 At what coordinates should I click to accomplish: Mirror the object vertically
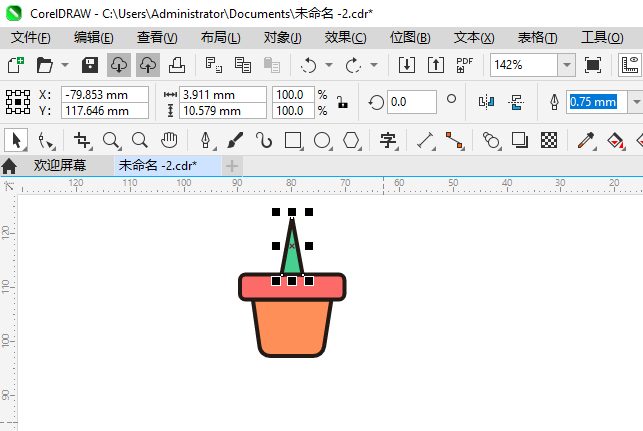point(515,102)
